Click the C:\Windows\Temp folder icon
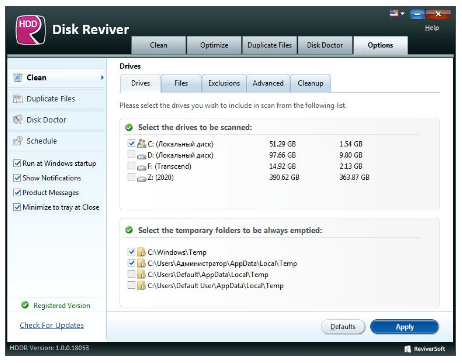 141,252
